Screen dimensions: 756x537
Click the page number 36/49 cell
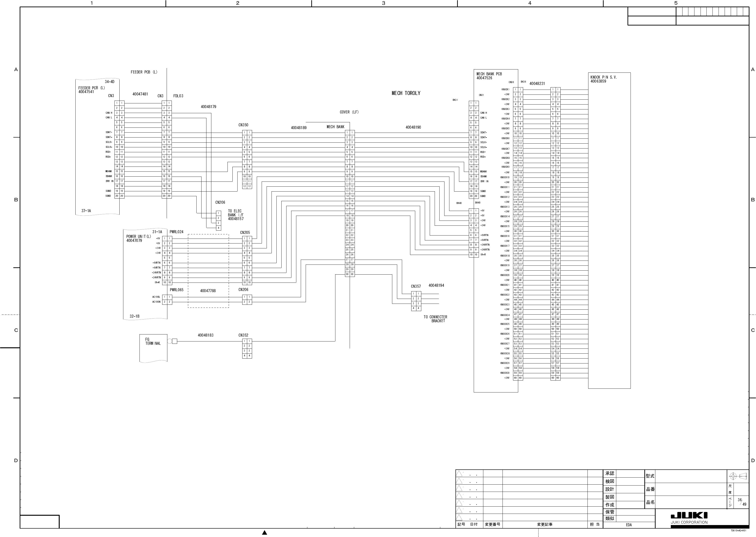[x=741, y=502]
